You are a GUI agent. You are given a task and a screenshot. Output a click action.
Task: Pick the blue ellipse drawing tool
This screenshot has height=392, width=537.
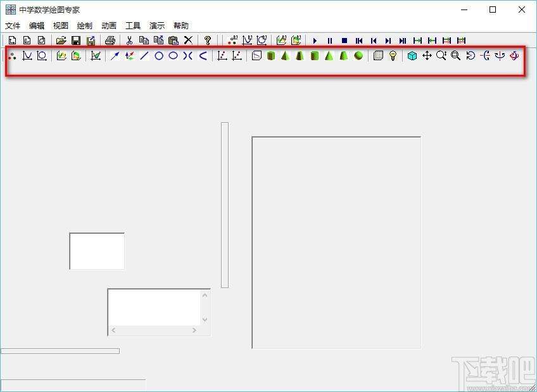174,56
